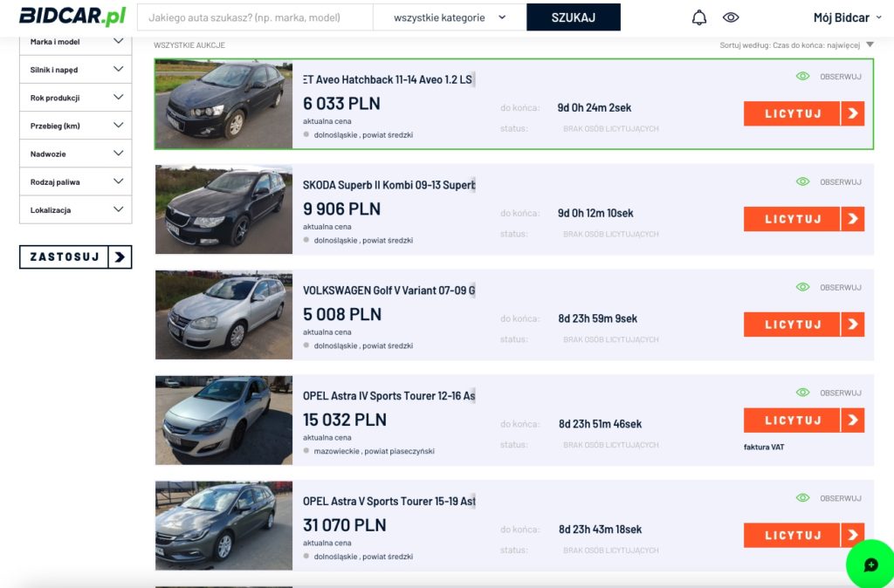Open the Aveo Hatchback car photo
The height and width of the screenshot is (588, 894).
pos(224,104)
